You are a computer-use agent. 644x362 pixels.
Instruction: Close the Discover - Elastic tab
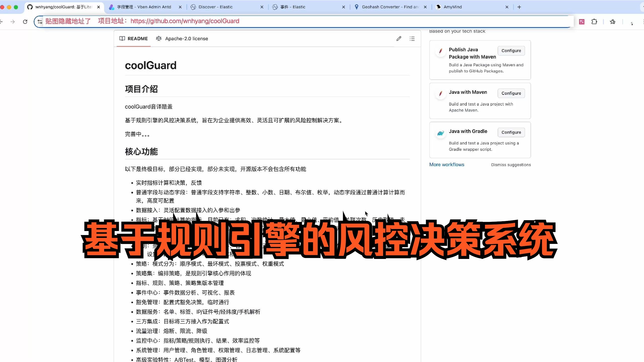[x=262, y=7]
